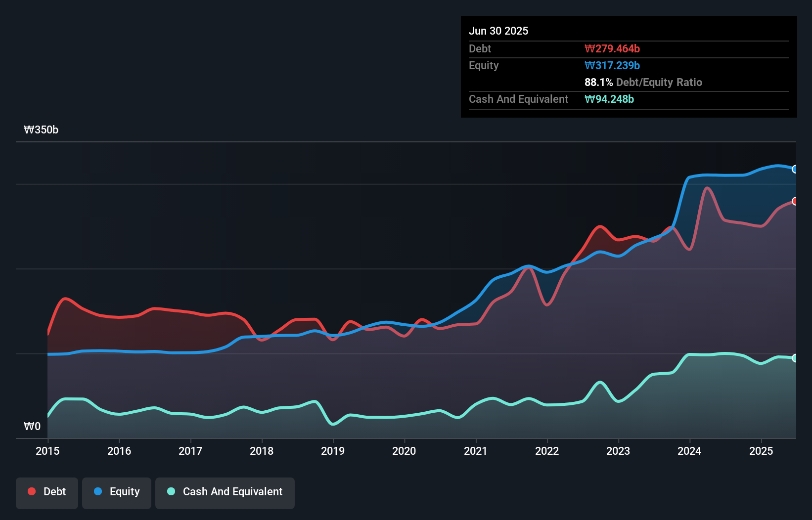The image size is (812, 520).
Task: Select the red Debt endpoint marker on chart
Action: 795,201
